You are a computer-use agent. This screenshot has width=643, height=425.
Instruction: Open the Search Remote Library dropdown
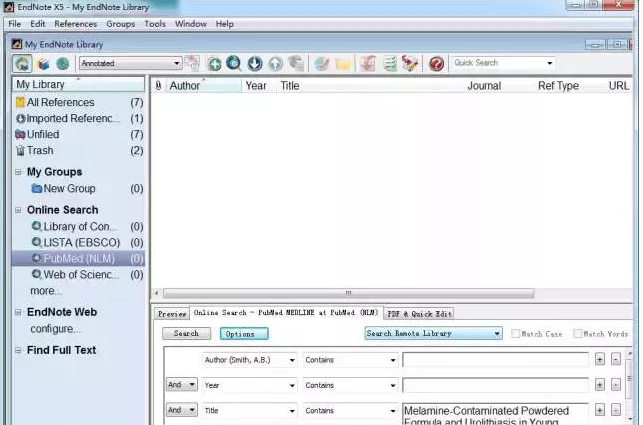(433, 333)
